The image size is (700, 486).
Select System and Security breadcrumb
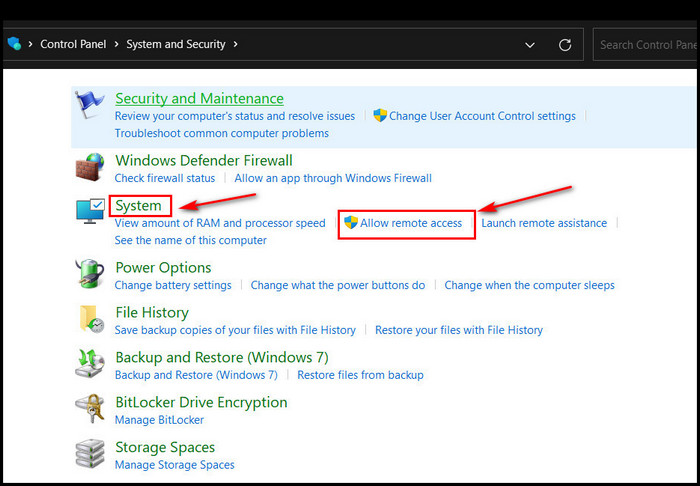point(176,44)
